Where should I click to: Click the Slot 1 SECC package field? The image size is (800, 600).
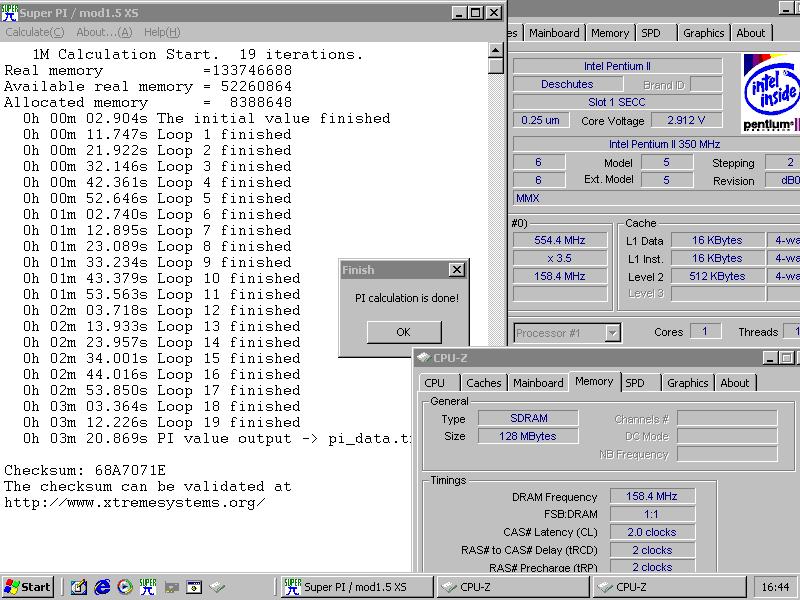617,102
